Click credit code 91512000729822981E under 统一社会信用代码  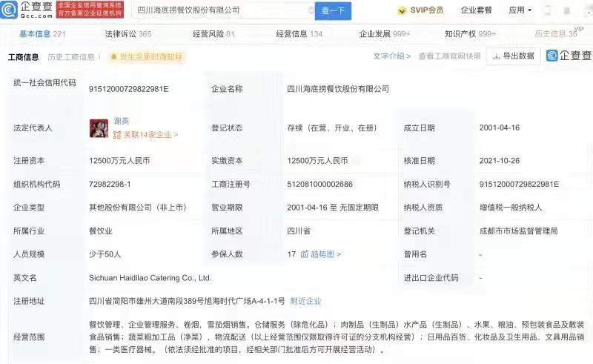point(128,89)
